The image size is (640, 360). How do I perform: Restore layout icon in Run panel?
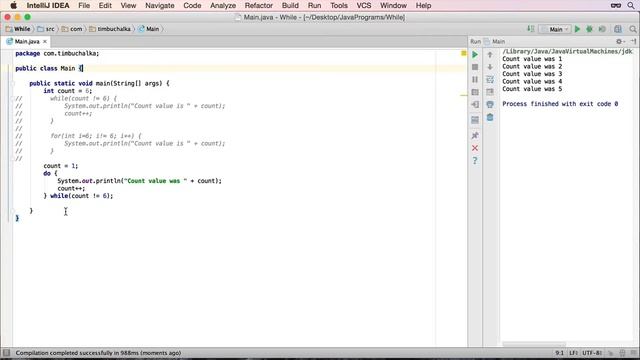pos(475,120)
